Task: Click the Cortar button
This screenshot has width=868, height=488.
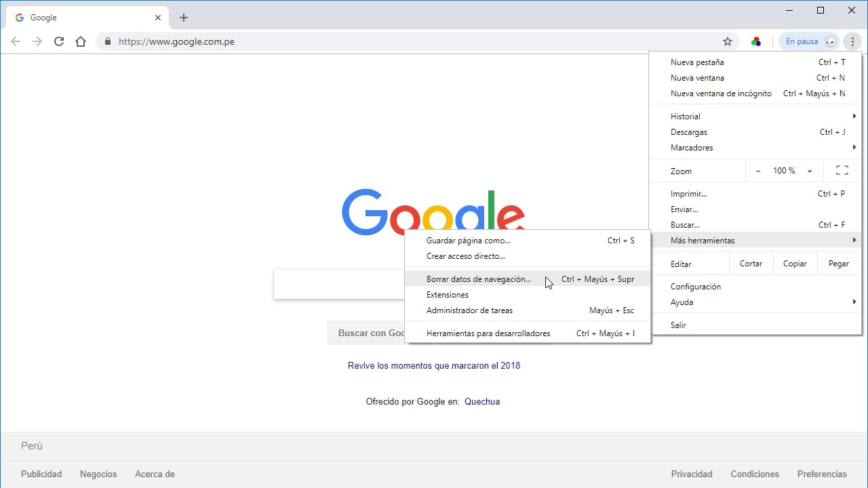Action: tap(751, 264)
